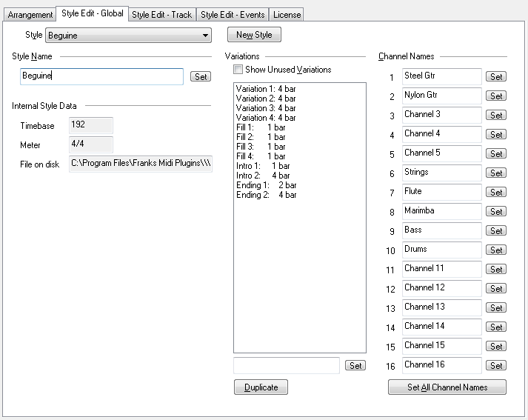This screenshot has width=528, height=420.
Task: Select the Style Edit - Global tab
Action: pos(93,13)
